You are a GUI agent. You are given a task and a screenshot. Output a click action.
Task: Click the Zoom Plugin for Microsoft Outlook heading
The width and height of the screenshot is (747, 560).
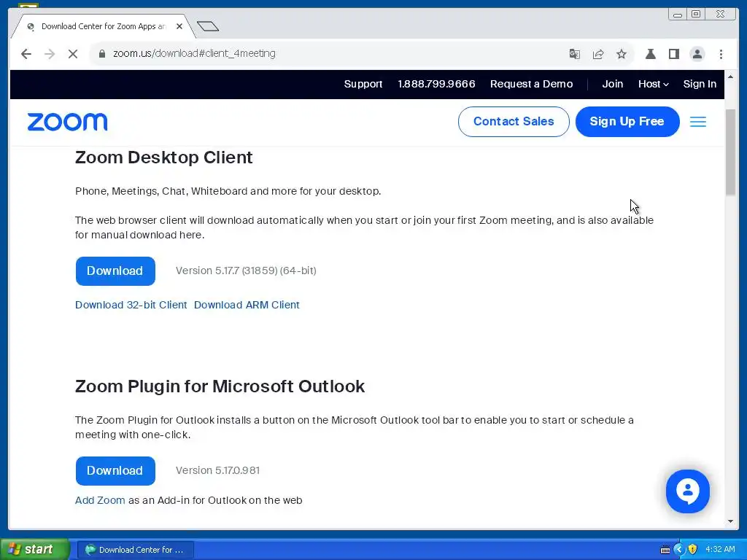220,386
